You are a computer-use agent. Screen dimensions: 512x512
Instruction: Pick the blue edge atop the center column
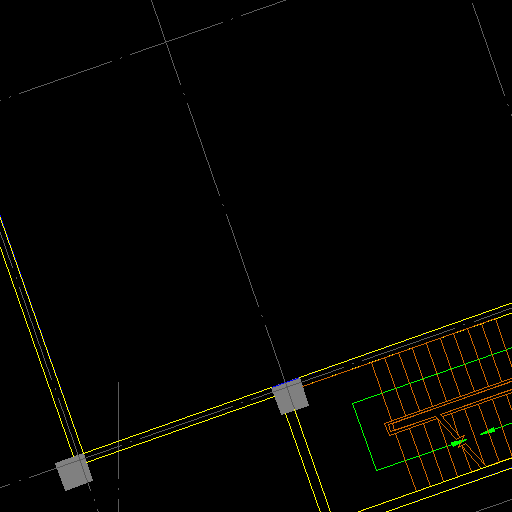pos(286,383)
